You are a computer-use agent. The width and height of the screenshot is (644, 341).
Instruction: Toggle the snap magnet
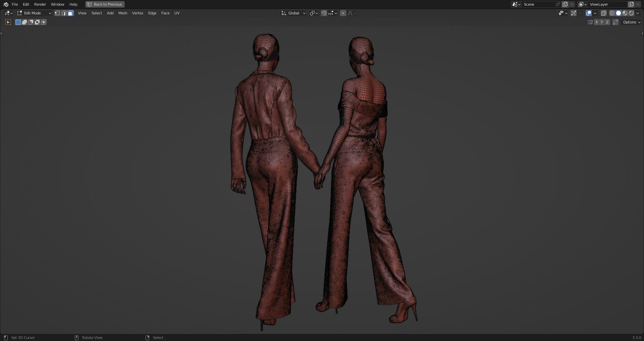(x=324, y=13)
